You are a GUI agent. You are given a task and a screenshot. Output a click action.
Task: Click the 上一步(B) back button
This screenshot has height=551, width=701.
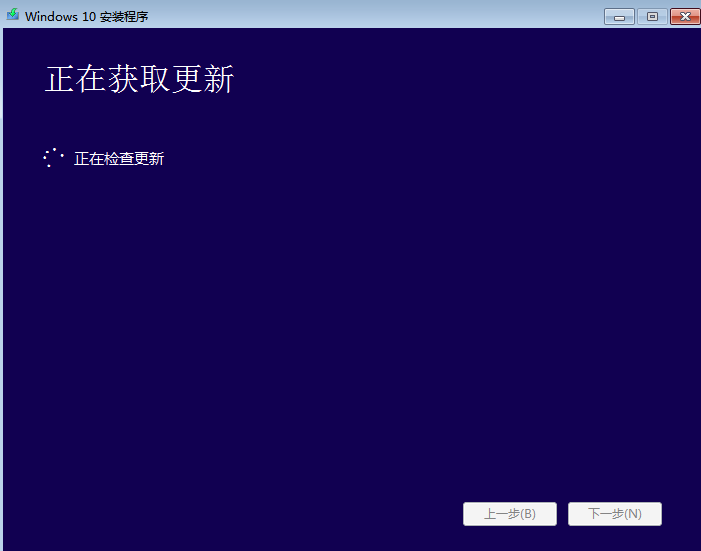pos(510,514)
